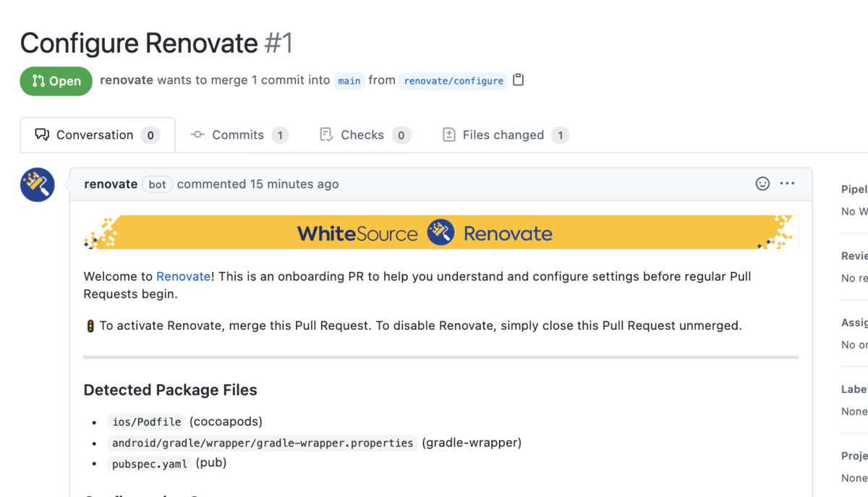Open the renovate author link in header
Viewport: 868px width, 497px height.
127,80
